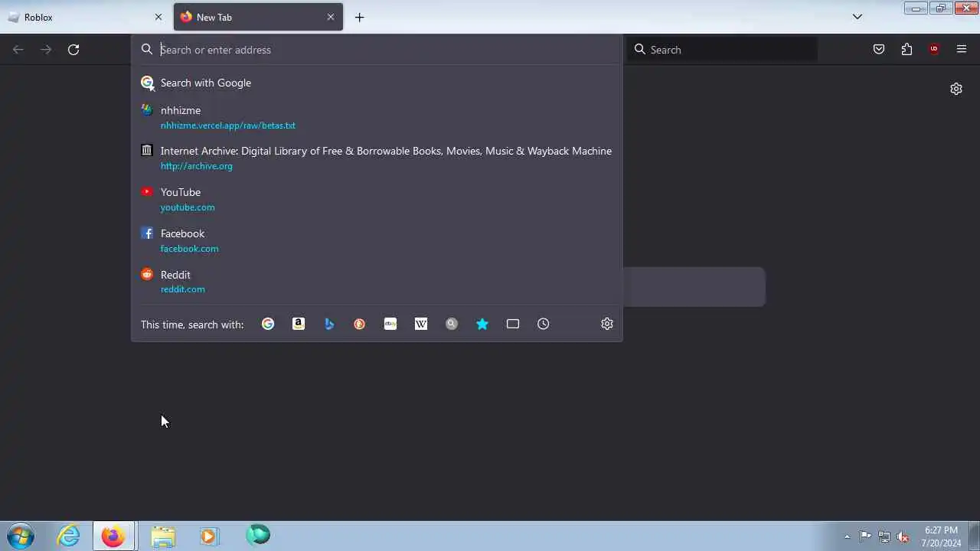
Task: Open the Action Center flag icon
Action: point(865,536)
